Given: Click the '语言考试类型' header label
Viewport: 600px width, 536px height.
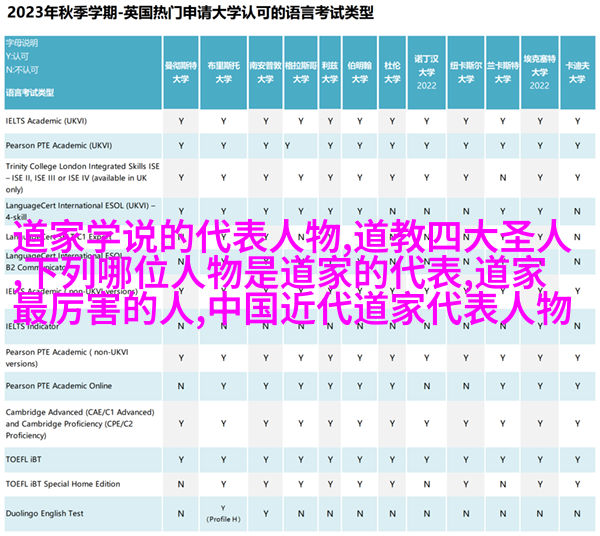Looking at the screenshot, I should (30, 93).
